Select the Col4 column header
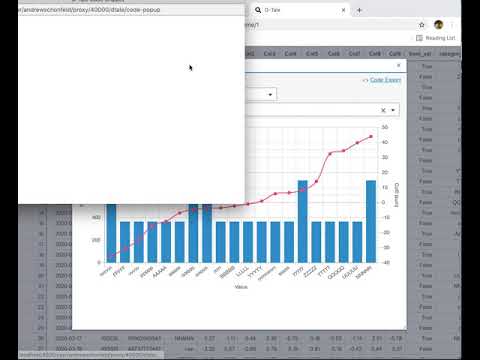This screenshot has height=360, width=480. [x=290, y=54]
